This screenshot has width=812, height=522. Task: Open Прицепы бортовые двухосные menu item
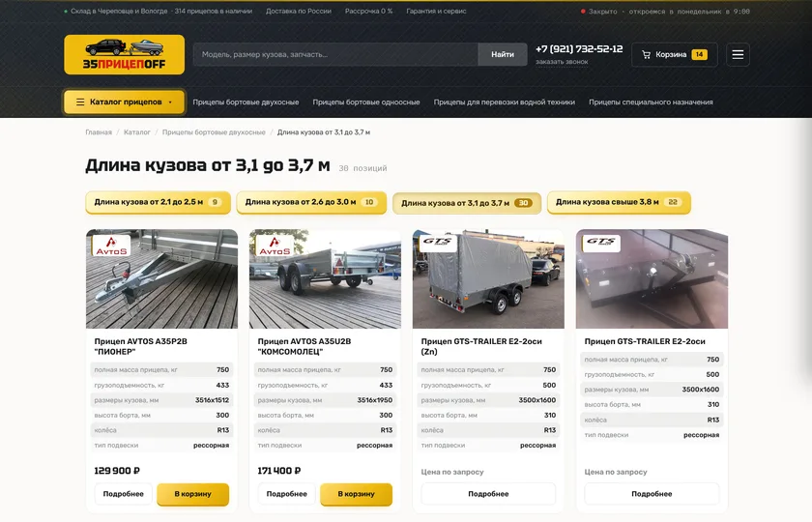246,102
